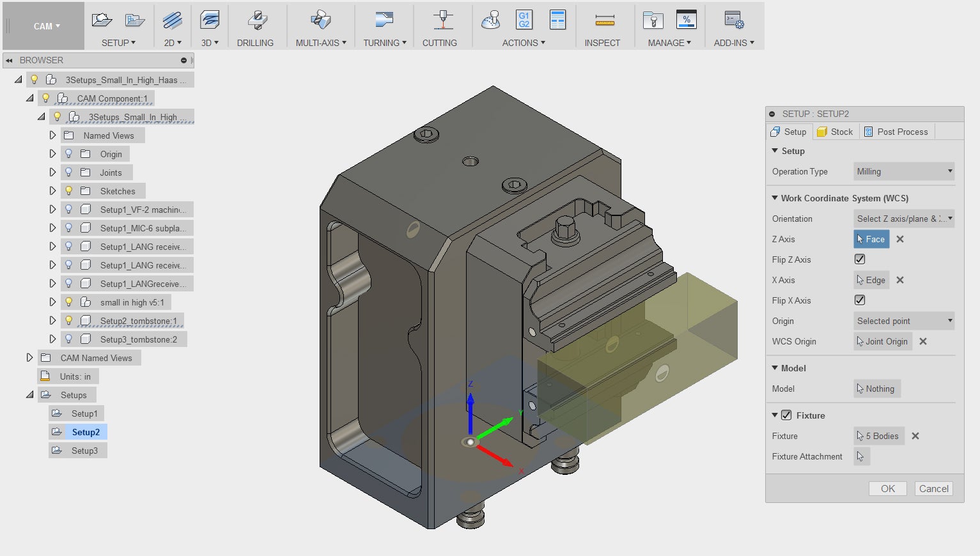Toggle visibility bulb for Sketches folder
This screenshot has height=556, width=980.
pyautogui.click(x=69, y=191)
